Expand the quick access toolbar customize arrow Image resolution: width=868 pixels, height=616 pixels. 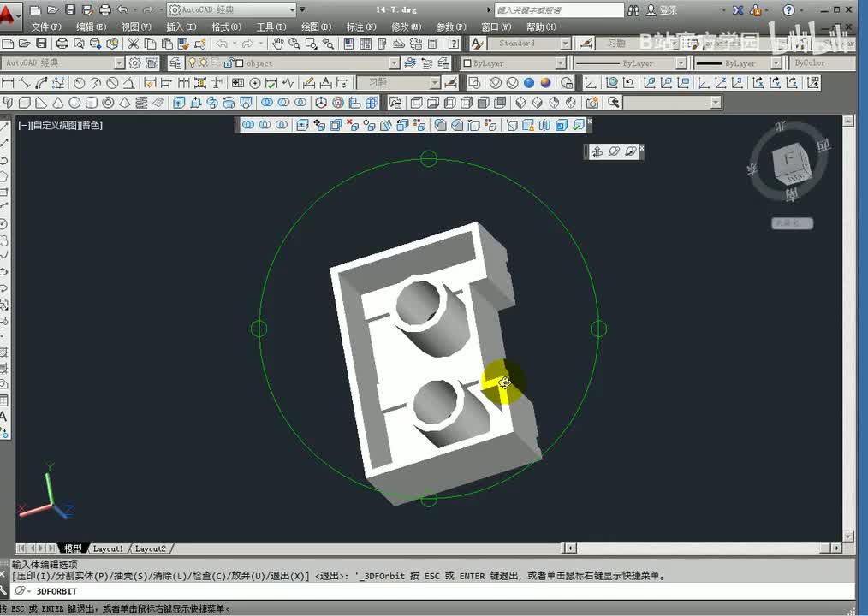point(302,10)
